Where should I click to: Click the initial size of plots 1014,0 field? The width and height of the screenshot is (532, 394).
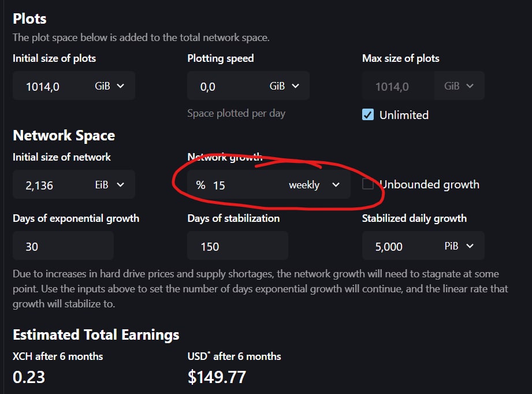pyautogui.click(x=51, y=86)
